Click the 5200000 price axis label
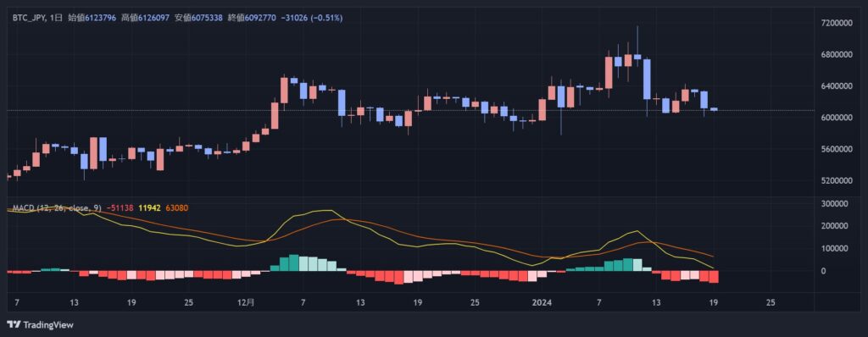The image size is (868, 337). (x=837, y=181)
